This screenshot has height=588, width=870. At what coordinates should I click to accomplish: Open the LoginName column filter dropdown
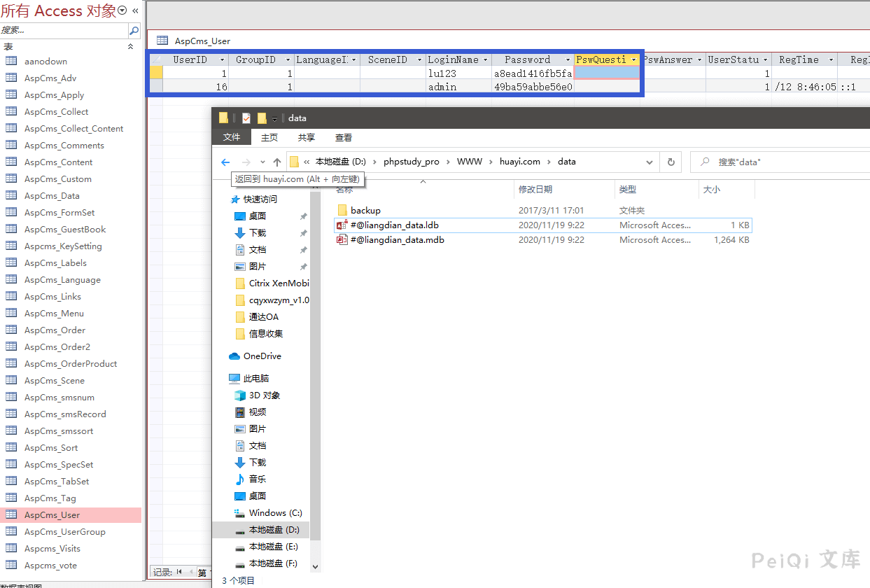(485, 60)
